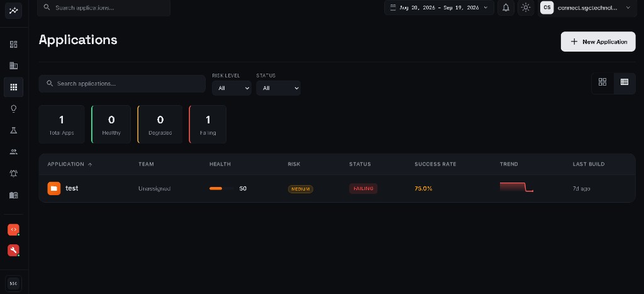Image resolution: width=644 pixels, height=294 pixels.
Task: Click the red wrench icon in sidebar
Action: coord(14,250)
